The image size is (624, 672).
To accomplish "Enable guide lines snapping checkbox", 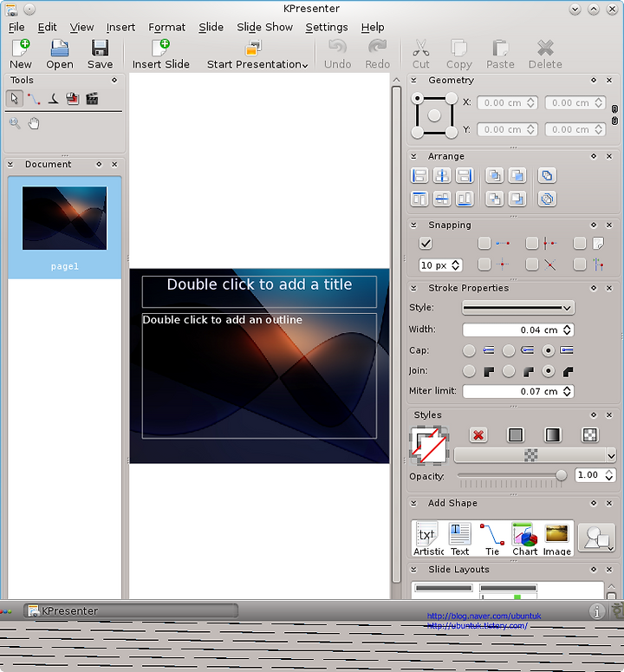I will [580, 264].
